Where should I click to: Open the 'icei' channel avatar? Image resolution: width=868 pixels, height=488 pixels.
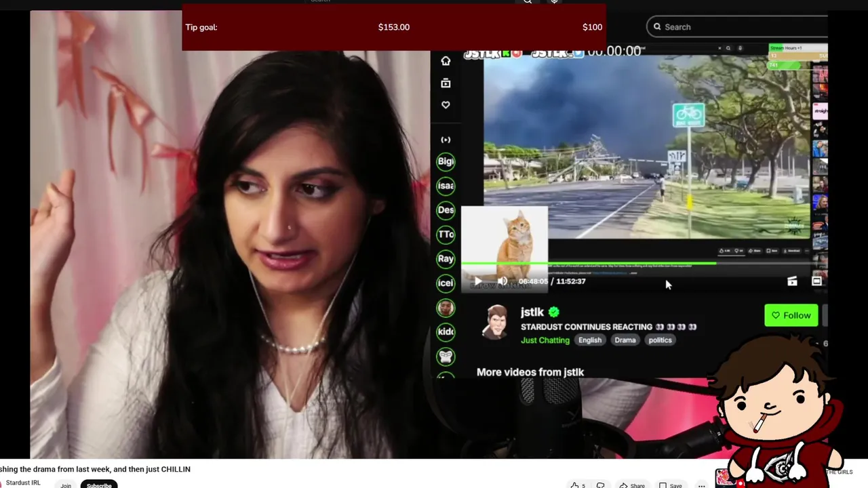pyautogui.click(x=446, y=283)
